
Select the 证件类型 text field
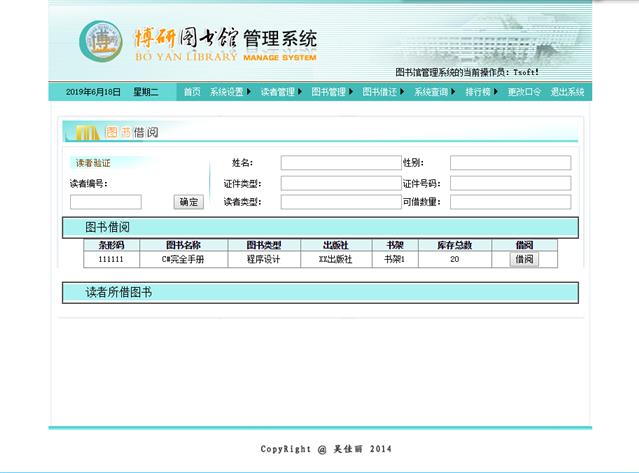pos(340,183)
